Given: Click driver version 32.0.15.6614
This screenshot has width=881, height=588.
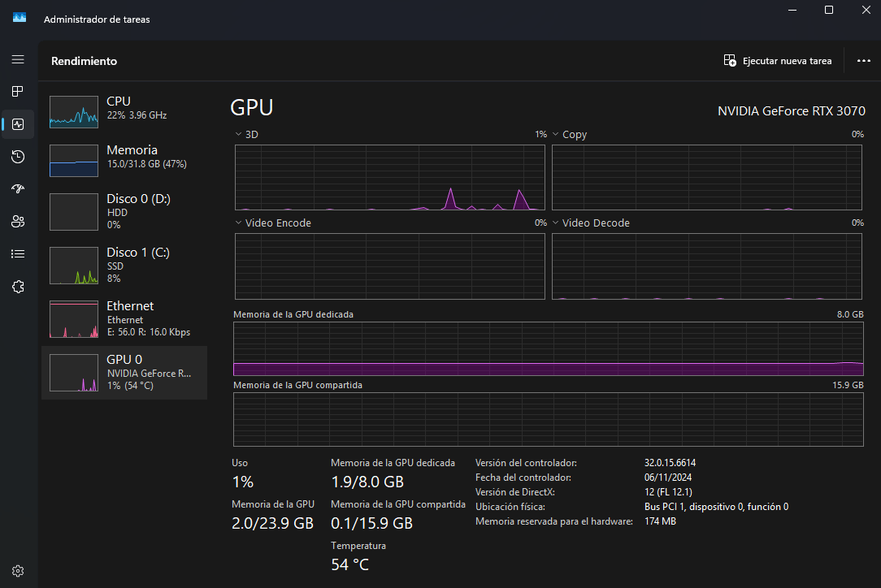Looking at the screenshot, I should [670, 463].
